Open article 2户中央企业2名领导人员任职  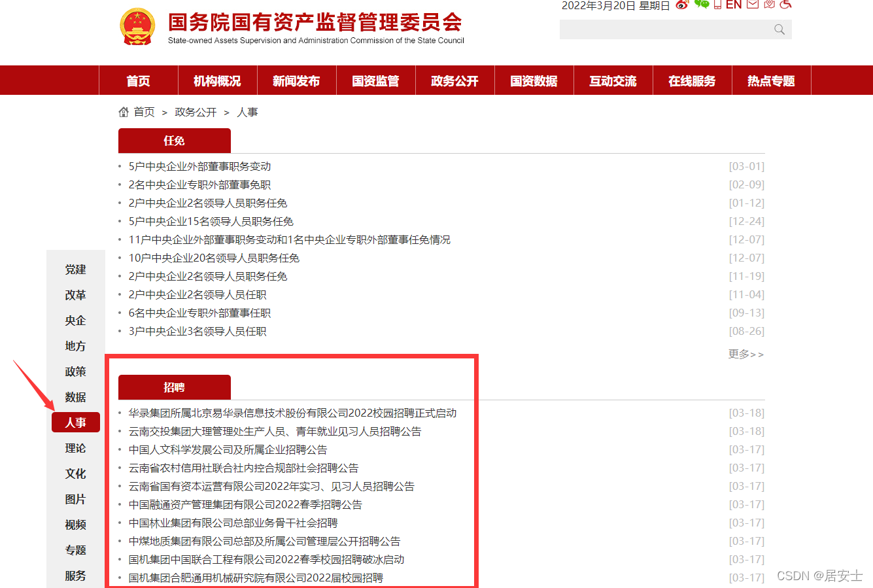(197, 295)
